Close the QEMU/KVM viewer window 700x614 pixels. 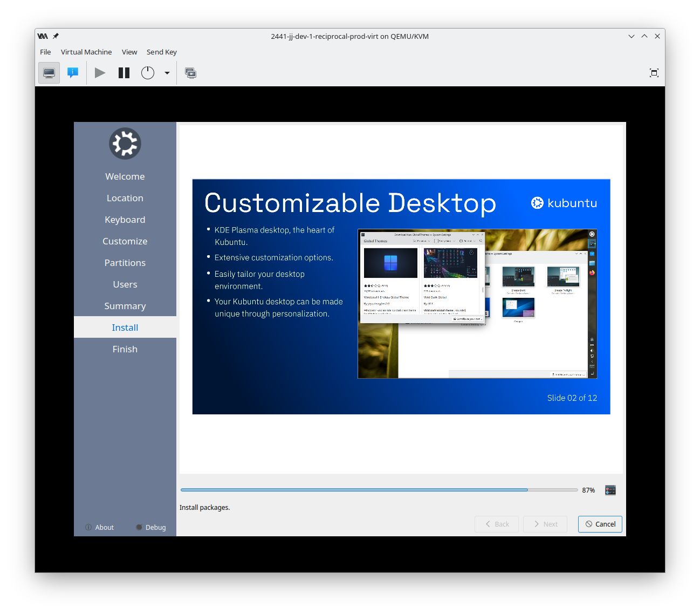pos(657,36)
